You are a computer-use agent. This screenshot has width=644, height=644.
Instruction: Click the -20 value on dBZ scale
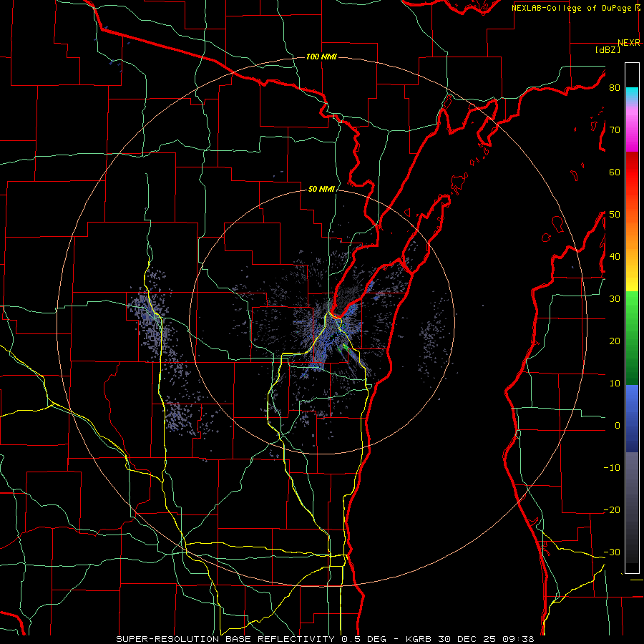click(612, 510)
